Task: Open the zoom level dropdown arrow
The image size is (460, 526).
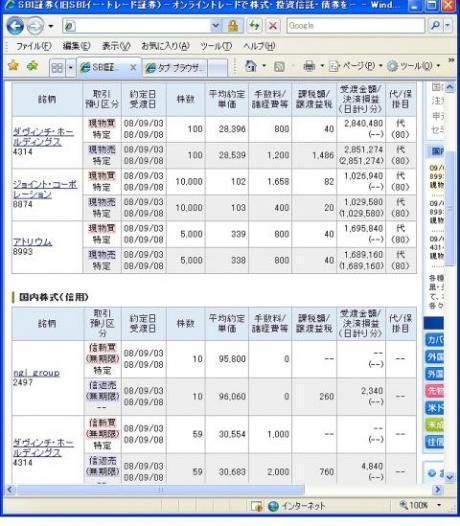Action: click(x=439, y=505)
